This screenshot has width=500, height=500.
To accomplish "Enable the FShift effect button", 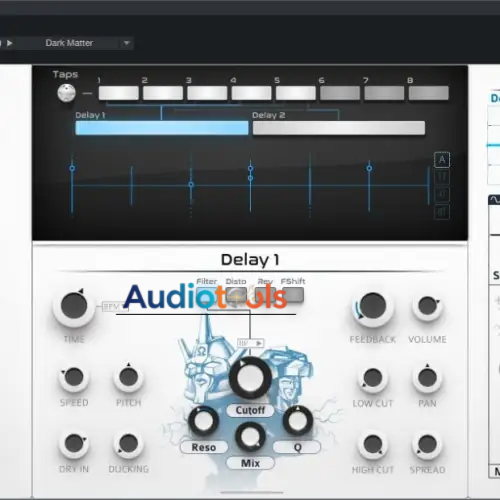I will (293, 295).
